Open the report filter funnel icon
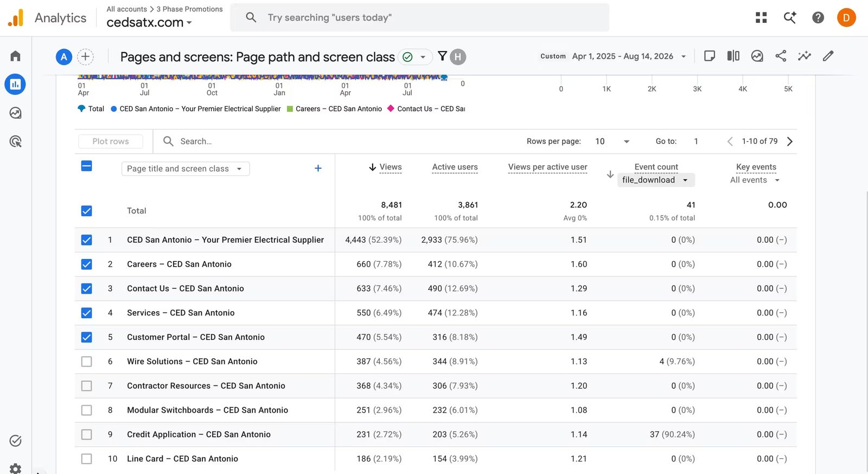 tap(442, 56)
